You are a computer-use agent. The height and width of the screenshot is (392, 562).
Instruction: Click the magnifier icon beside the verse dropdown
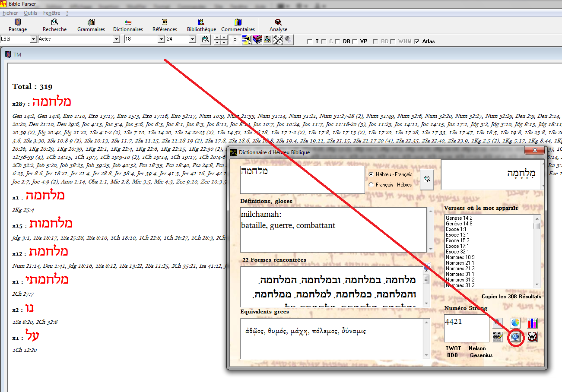(x=206, y=39)
